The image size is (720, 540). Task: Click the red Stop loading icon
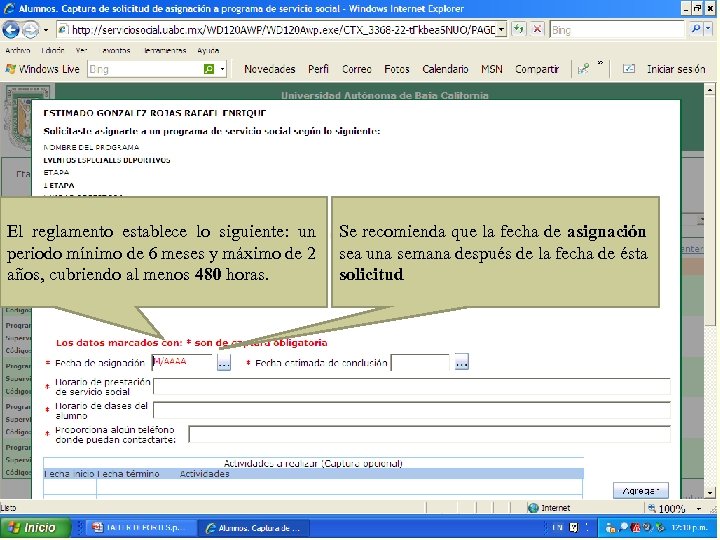point(537,30)
